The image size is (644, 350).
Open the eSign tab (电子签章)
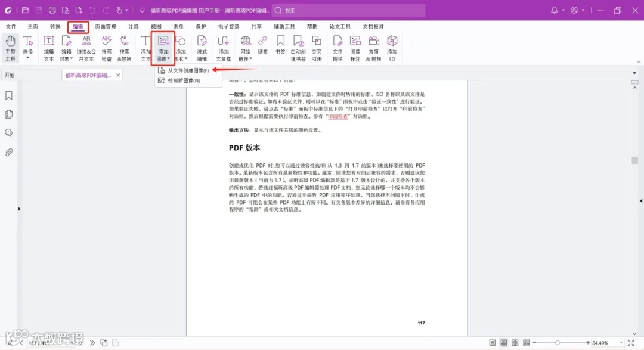pos(229,26)
